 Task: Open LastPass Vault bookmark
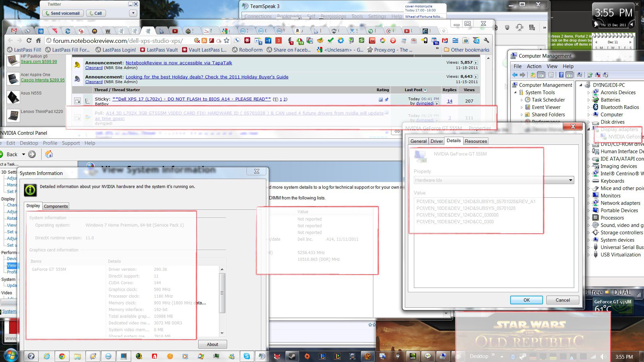tap(159, 50)
